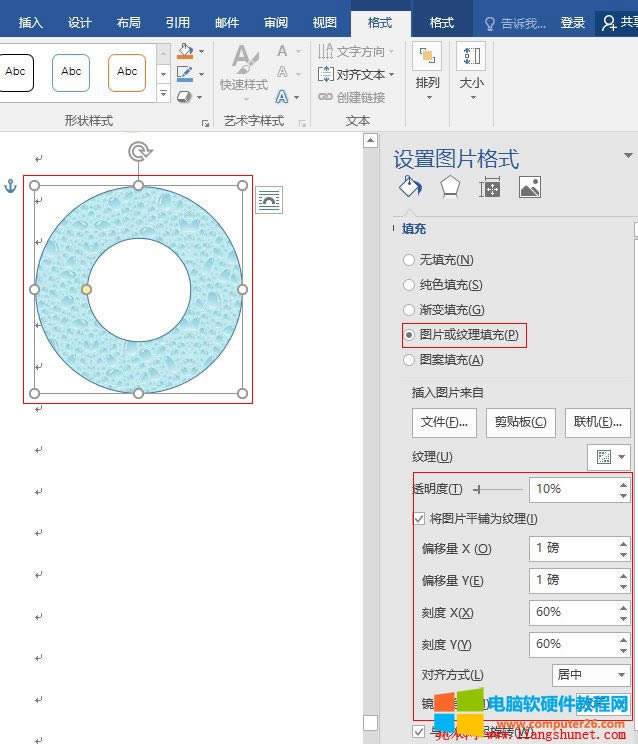The width and height of the screenshot is (638, 744).
Task: Click the Tell me lightbulb icon
Action: 490,23
